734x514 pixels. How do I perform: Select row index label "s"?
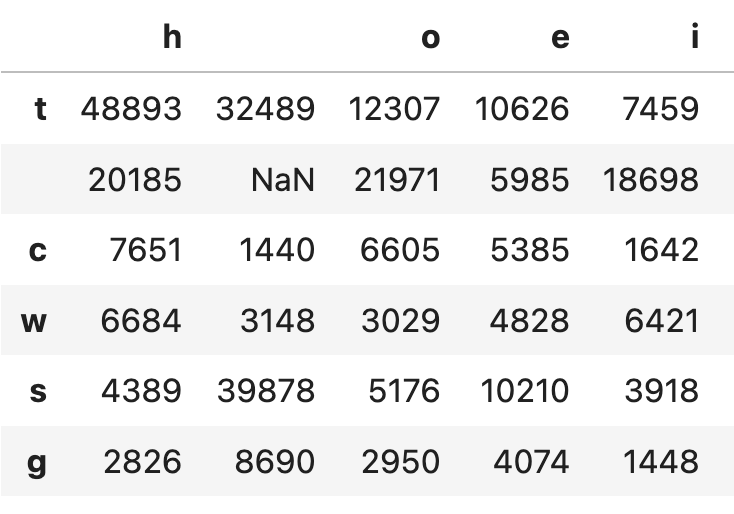(x=38, y=391)
